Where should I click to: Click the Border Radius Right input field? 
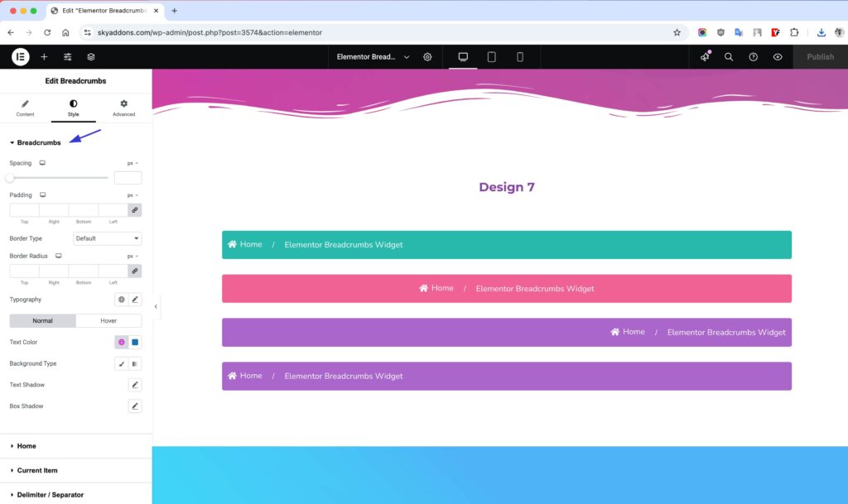pos(54,271)
